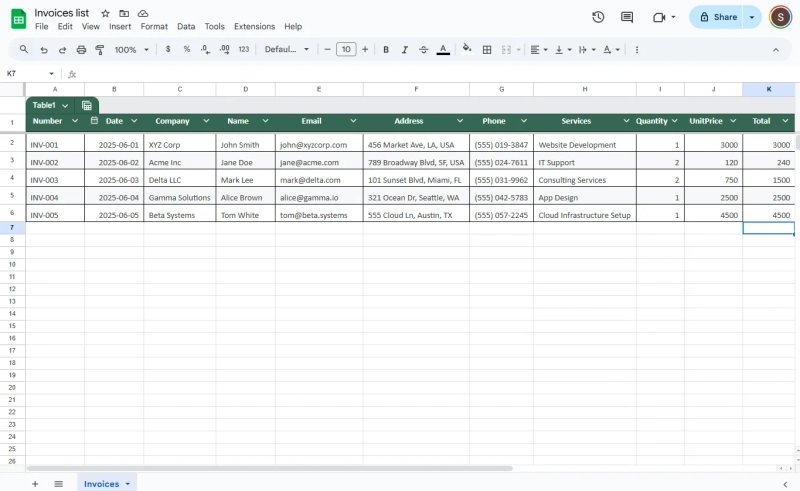Open the Share options arrow
This screenshot has width=800, height=491.
[x=752, y=17]
